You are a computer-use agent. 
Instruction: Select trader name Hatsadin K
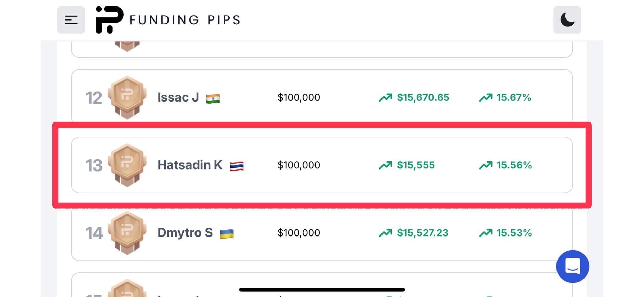(190, 165)
